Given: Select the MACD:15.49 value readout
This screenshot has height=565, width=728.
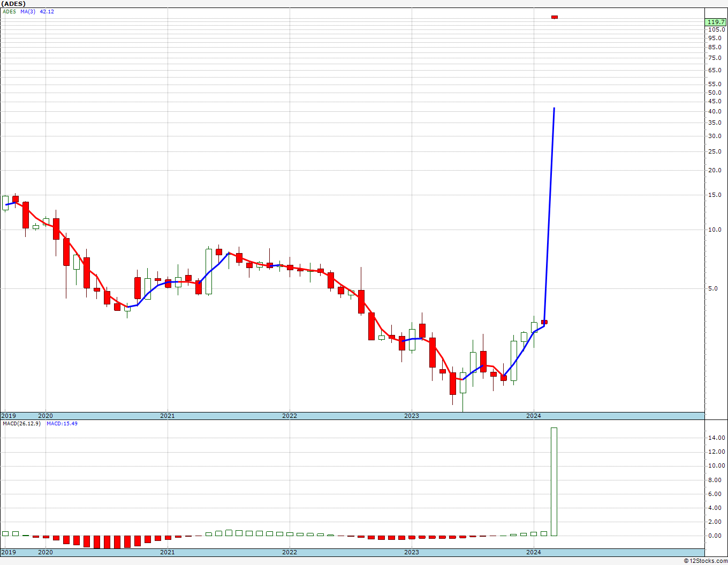Looking at the screenshot, I should point(62,424).
